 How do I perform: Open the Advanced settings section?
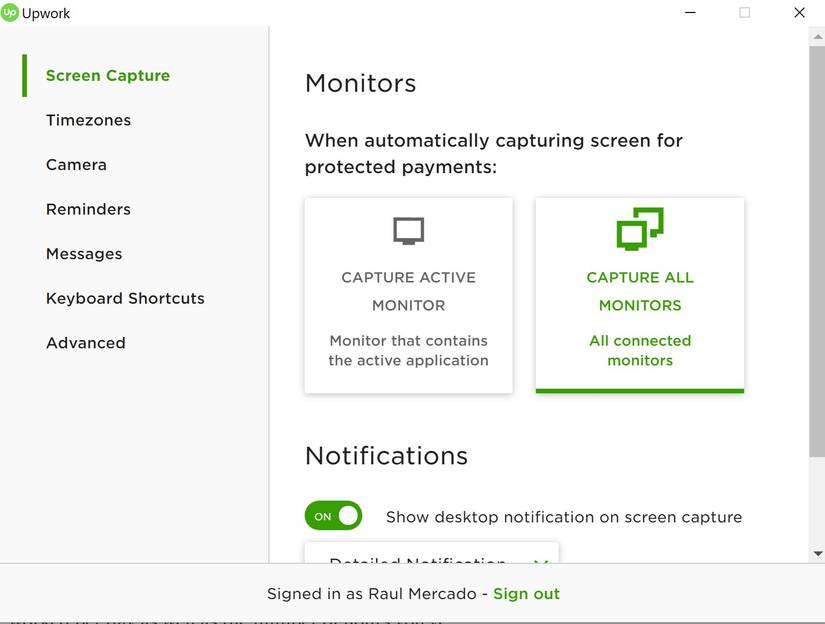pyautogui.click(x=86, y=343)
